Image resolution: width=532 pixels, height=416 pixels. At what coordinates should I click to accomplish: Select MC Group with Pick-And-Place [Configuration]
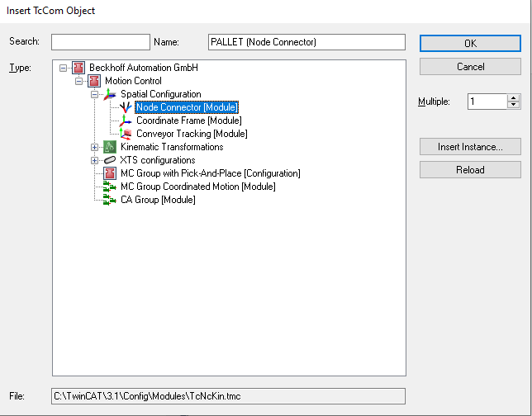click(x=211, y=173)
